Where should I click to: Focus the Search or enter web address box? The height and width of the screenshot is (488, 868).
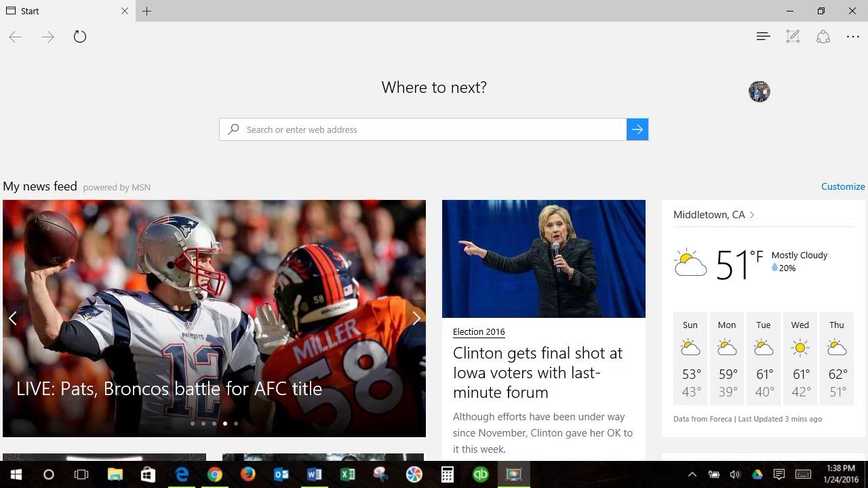click(x=423, y=129)
